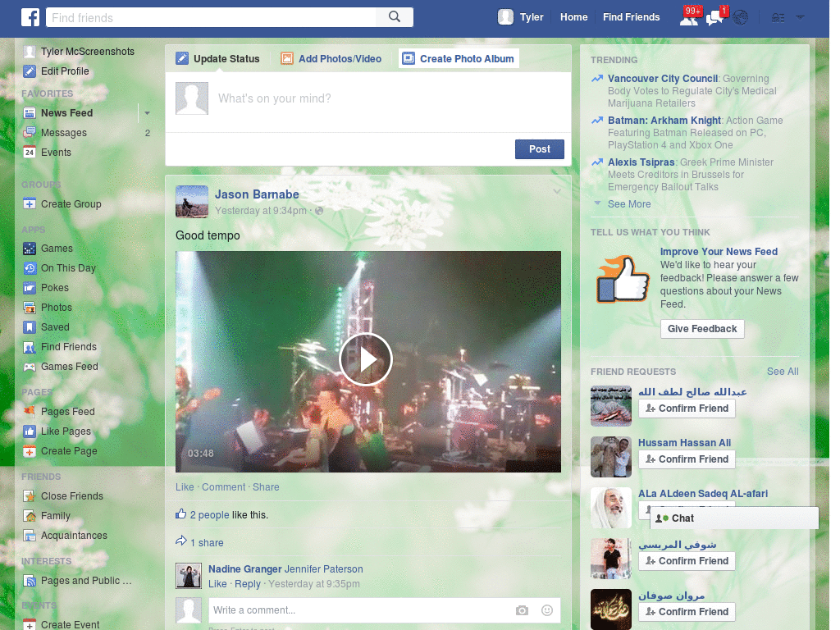This screenshot has height=630, width=840.
Task: Play the Jason Barnabe video
Action: coord(366,359)
